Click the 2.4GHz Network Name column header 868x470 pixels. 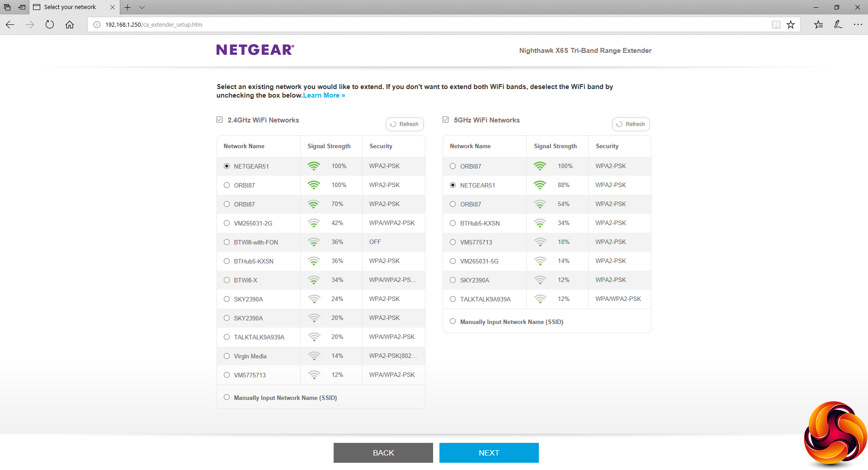pyautogui.click(x=244, y=146)
